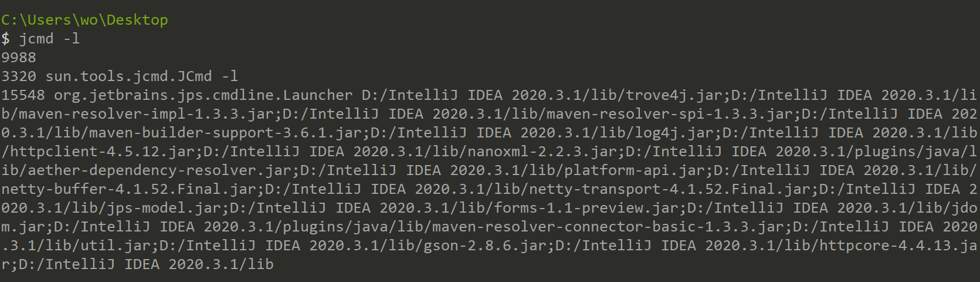Click the forms-1.1-preview.jar entry
The height and width of the screenshot is (282, 980).
(586, 208)
